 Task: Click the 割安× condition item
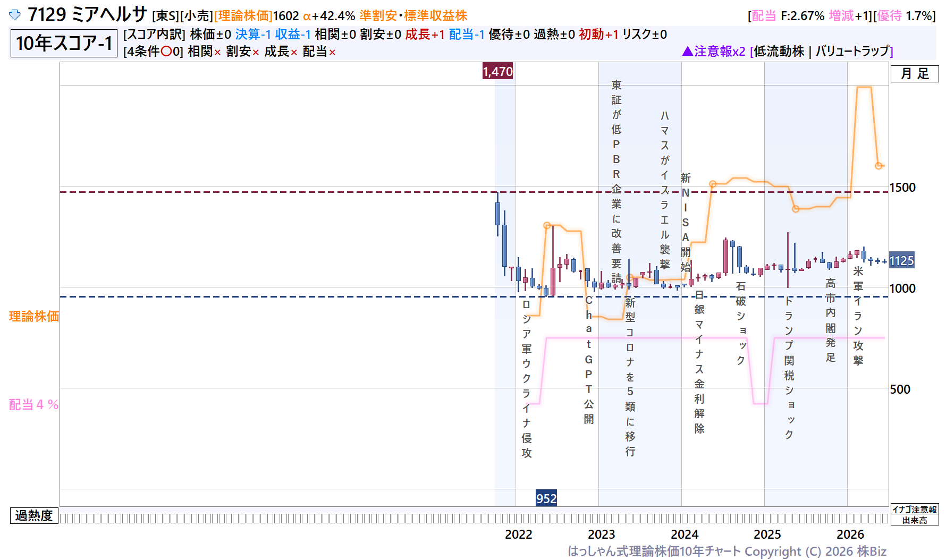click(x=243, y=52)
